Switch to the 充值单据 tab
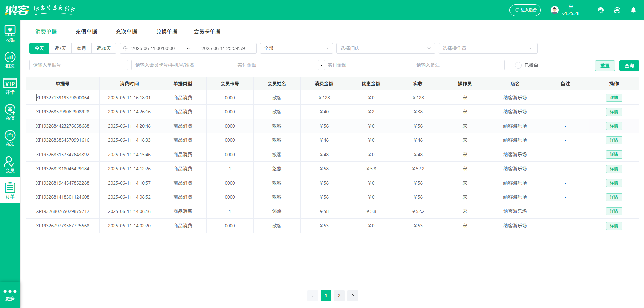Image resolution: width=644 pixels, height=308 pixels. point(86,32)
